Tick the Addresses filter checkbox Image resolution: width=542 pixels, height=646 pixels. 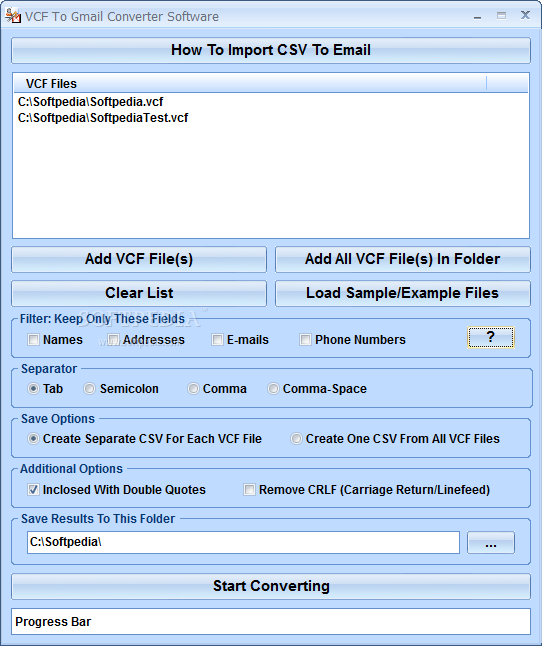point(113,339)
